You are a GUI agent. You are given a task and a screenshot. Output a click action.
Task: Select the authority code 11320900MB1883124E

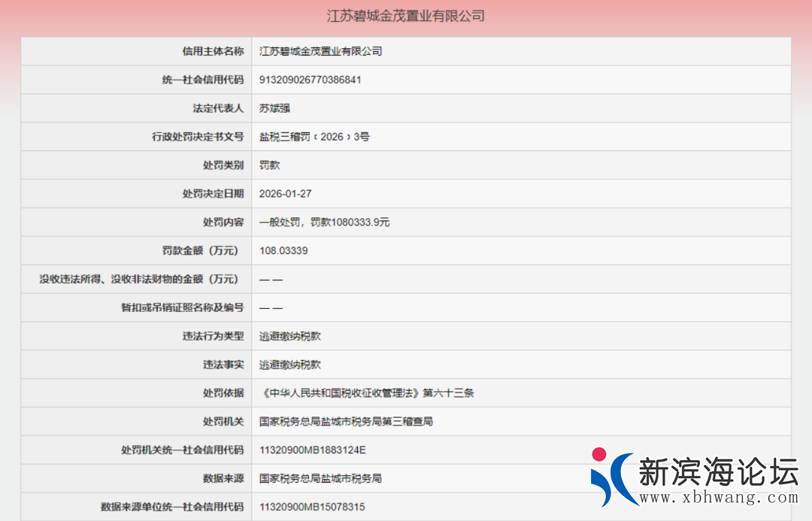click(312, 450)
